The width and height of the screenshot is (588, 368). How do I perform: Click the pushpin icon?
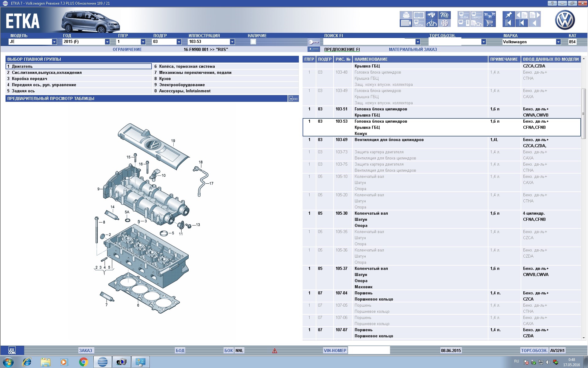(509, 15)
